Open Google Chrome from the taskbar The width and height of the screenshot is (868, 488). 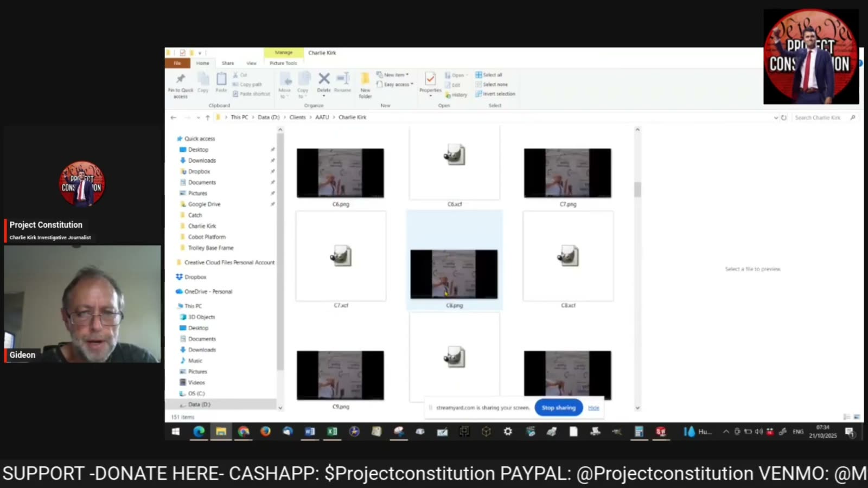click(244, 431)
